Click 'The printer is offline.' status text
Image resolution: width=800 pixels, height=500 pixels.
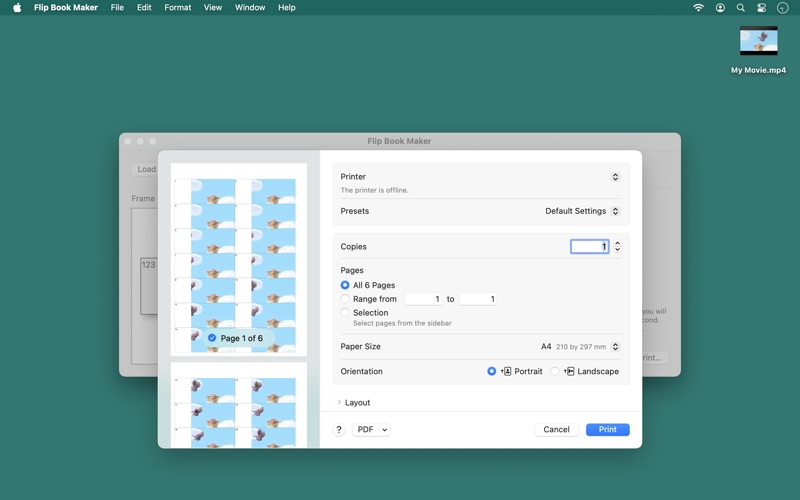(374, 190)
